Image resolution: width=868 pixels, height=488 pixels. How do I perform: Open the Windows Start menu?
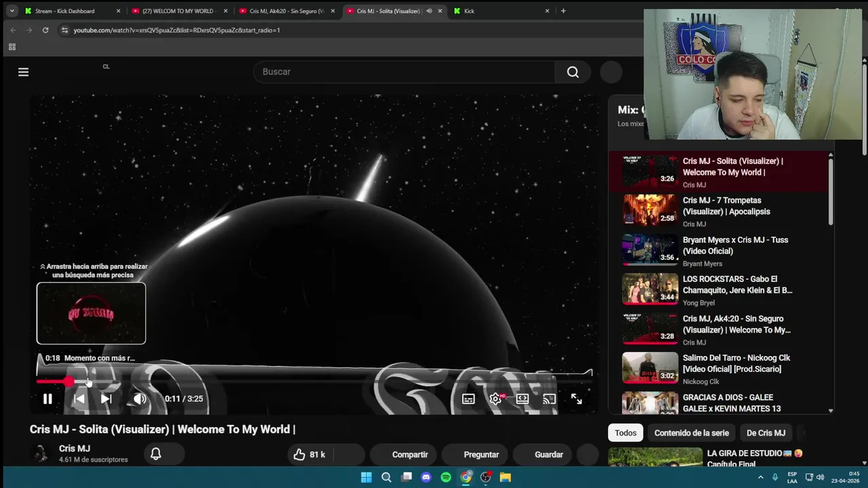tap(366, 477)
